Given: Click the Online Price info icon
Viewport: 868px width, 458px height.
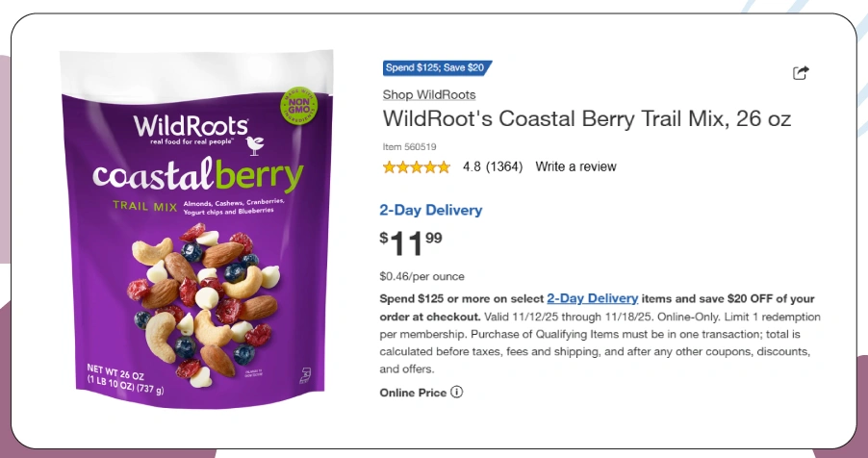Looking at the screenshot, I should point(457,392).
